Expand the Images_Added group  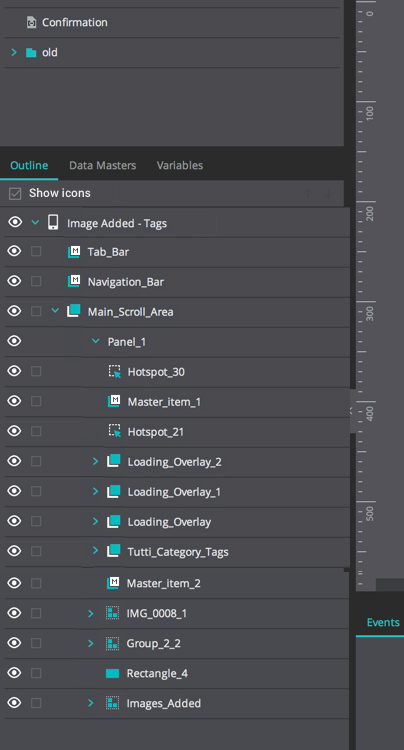click(90, 703)
